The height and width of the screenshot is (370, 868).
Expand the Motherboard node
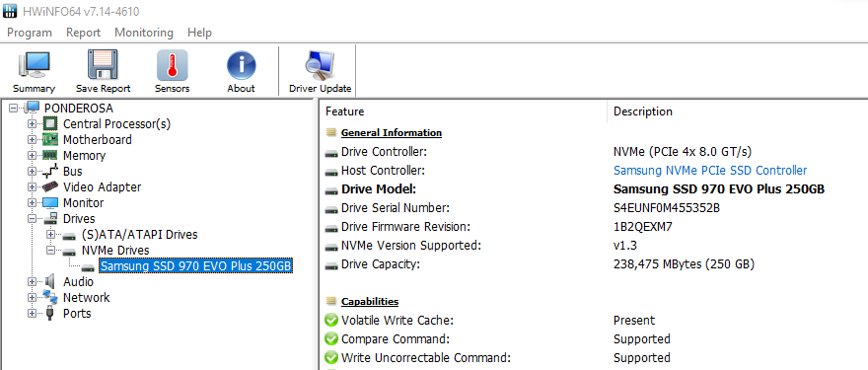tap(33, 139)
